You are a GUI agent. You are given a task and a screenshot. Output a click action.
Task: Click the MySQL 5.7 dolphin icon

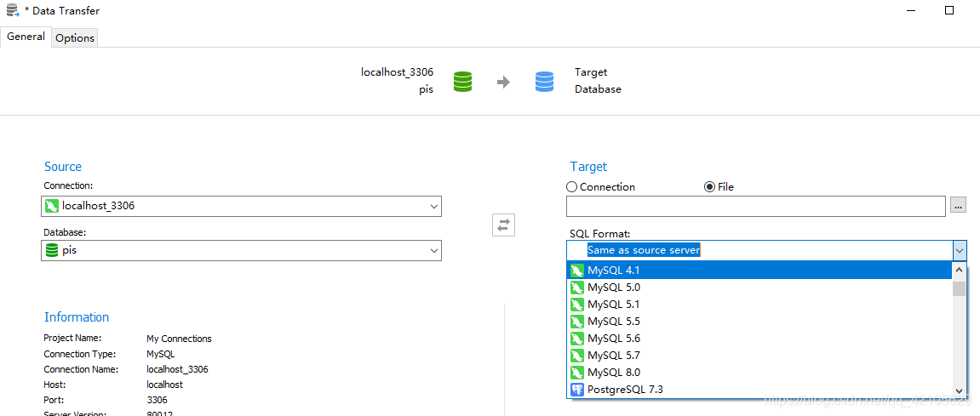click(577, 356)
